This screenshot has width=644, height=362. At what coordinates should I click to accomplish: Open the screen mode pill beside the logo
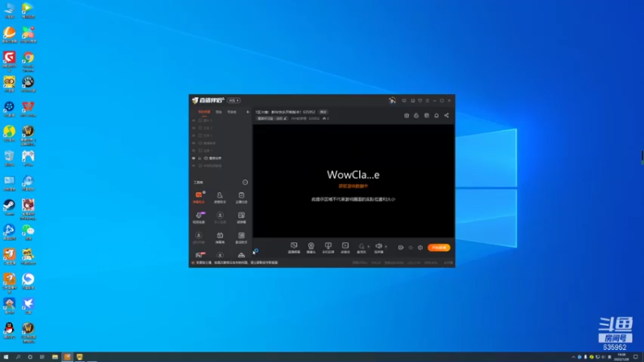(233, 101)
